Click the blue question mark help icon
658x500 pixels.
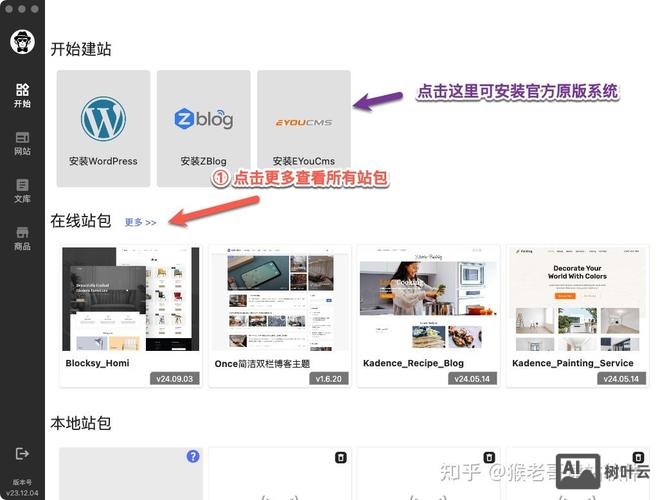(x=193, y=456)
